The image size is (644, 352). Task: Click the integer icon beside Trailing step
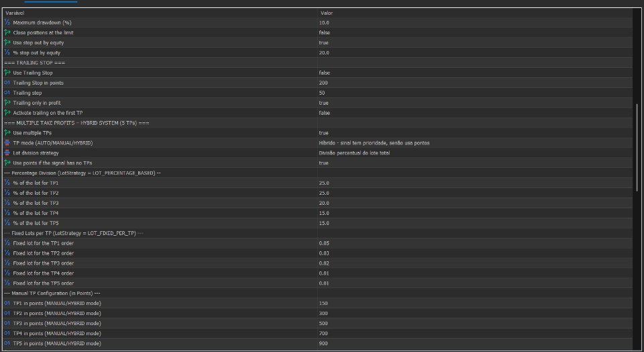point(7,93)
